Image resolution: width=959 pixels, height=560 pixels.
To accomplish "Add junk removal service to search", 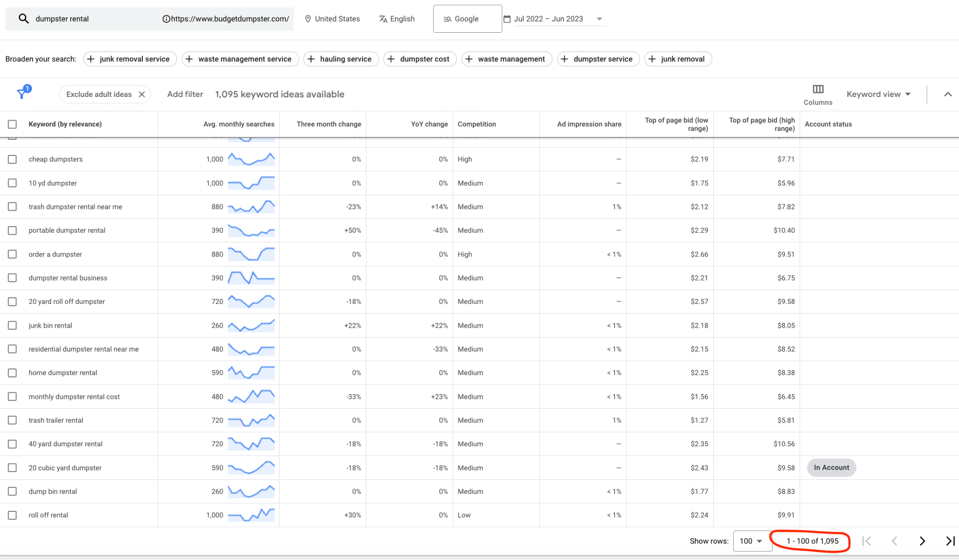I will (130, 59).
